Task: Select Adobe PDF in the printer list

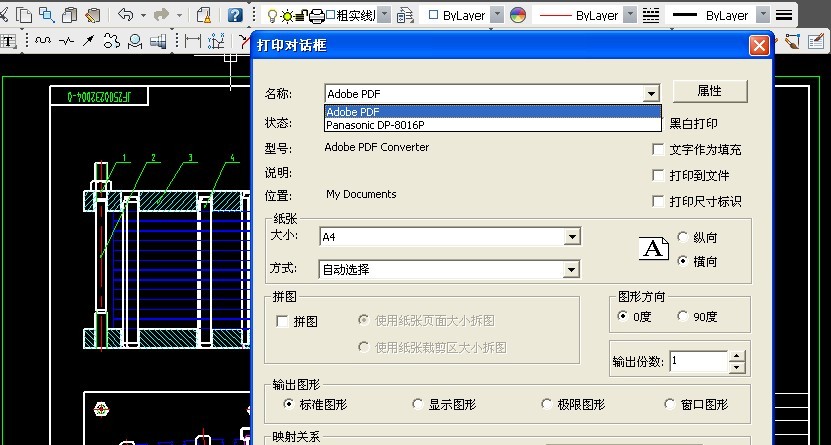Action: pyautogui.click(x=352, y=112)
